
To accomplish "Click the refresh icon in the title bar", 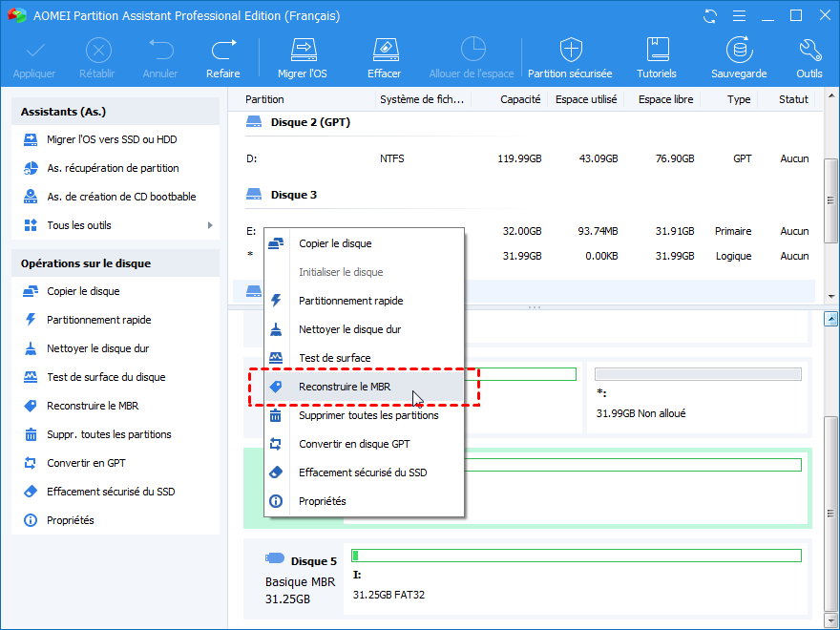I will tap(710, 16).
